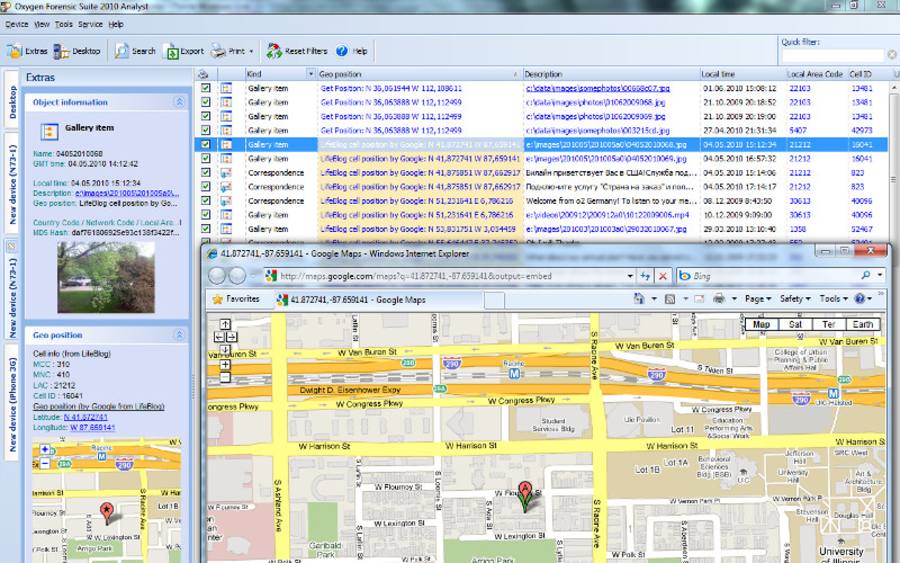Uncheck the selected 04052010068.jpg row checkbox
The width and height of the screenshot is (900, 563).
point(205,144)
